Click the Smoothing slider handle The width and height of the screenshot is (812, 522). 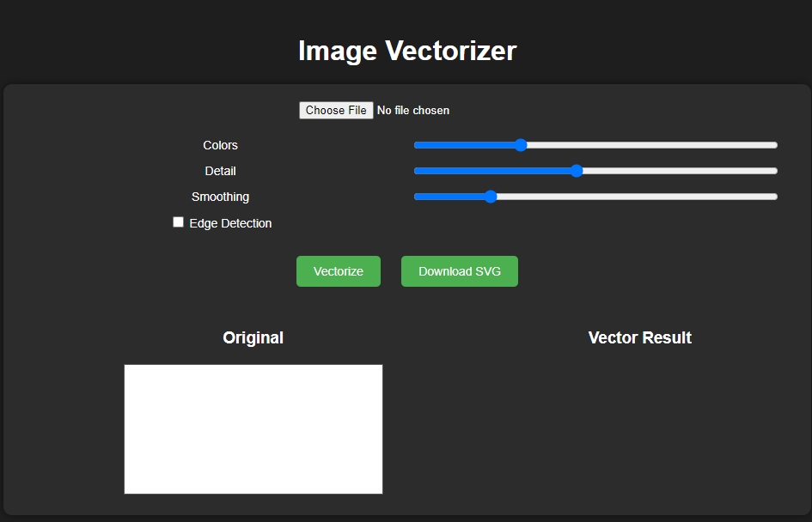point(491,197)
